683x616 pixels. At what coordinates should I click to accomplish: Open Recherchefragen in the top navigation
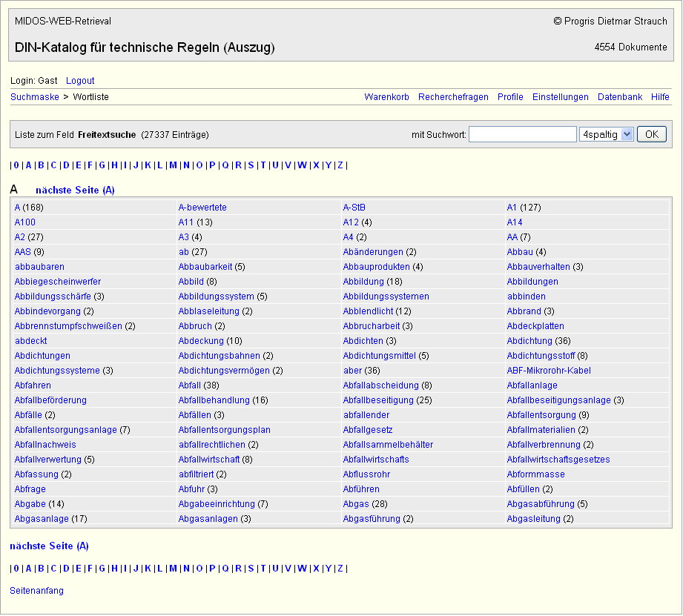453,97
